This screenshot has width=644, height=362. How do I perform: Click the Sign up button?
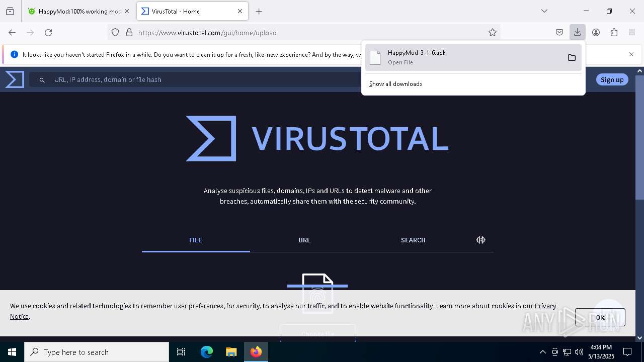point(612,79)
